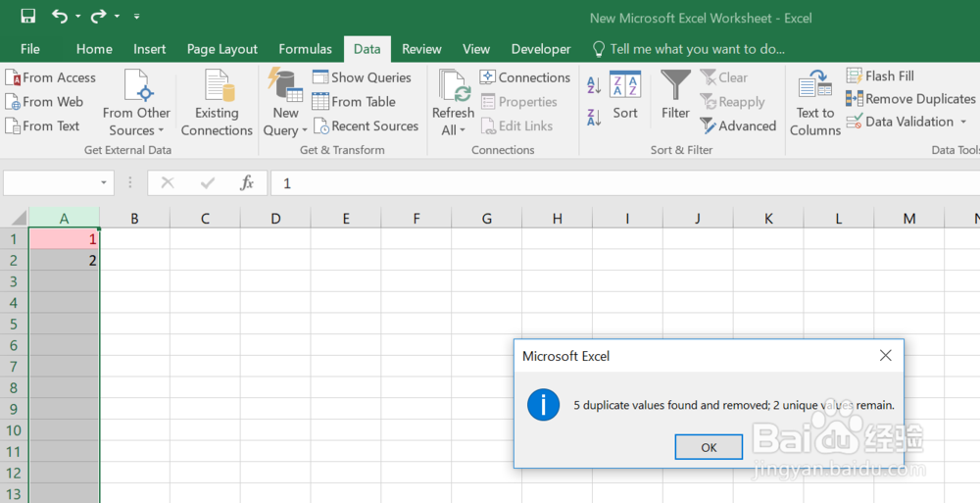Click the From Table button
The width and height of the screenshot is (980, 503).
click(x=354, y=101)
